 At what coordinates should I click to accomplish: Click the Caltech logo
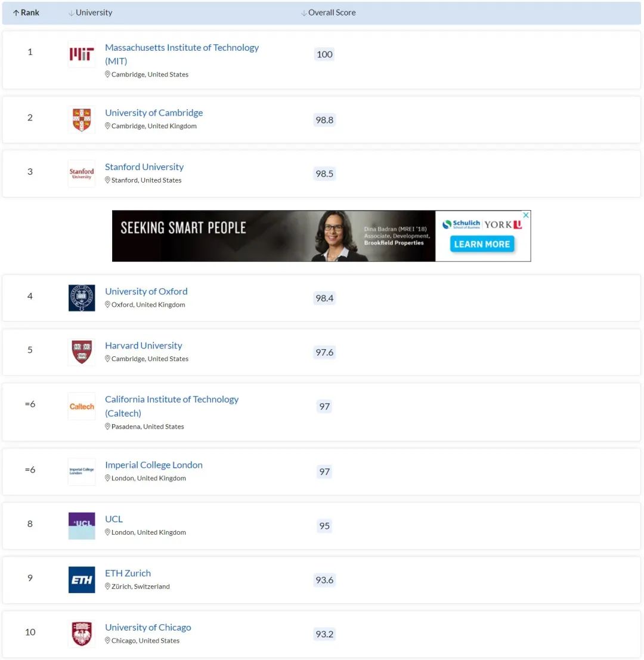point(82,406)
